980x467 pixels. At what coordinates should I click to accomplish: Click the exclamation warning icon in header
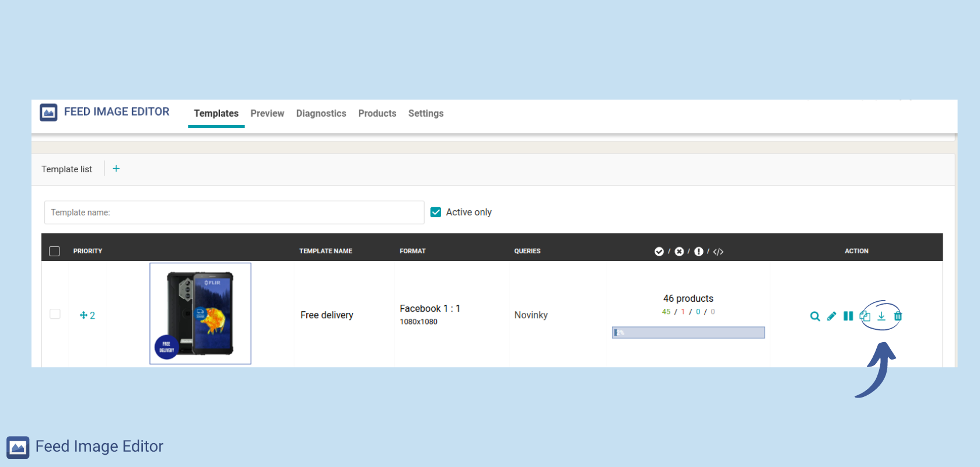coord(699,252)
